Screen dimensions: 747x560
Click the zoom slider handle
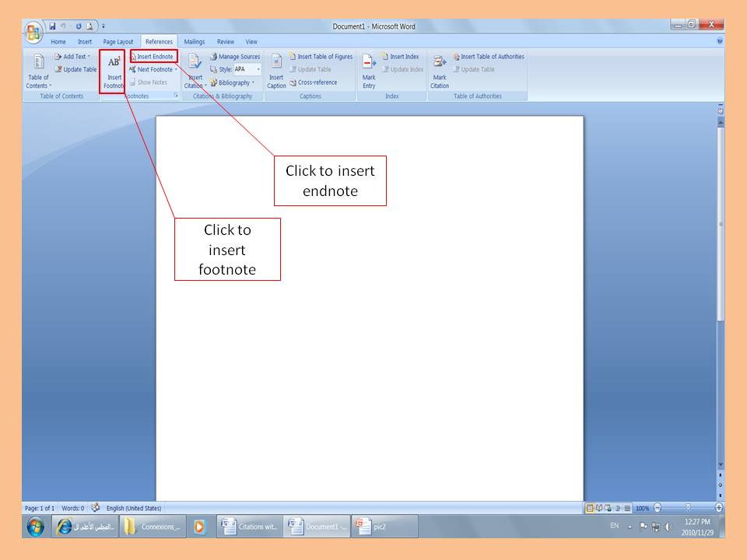[x=687, y=508]
